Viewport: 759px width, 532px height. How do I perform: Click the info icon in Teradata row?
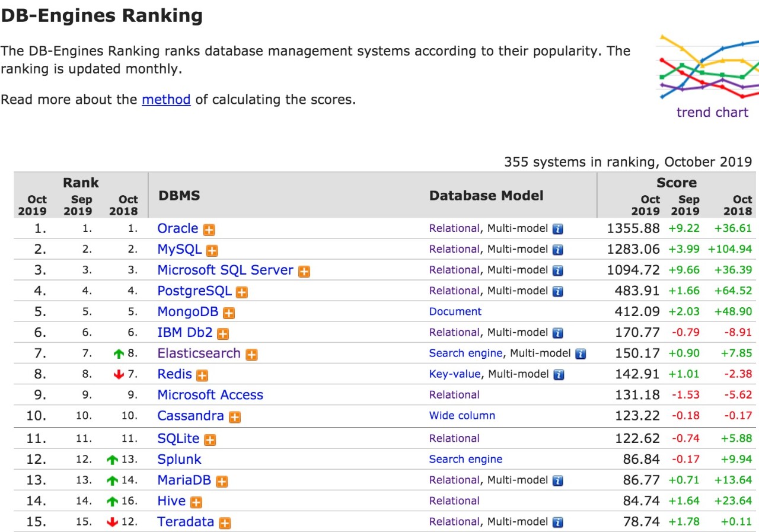[x=558, y=523]
